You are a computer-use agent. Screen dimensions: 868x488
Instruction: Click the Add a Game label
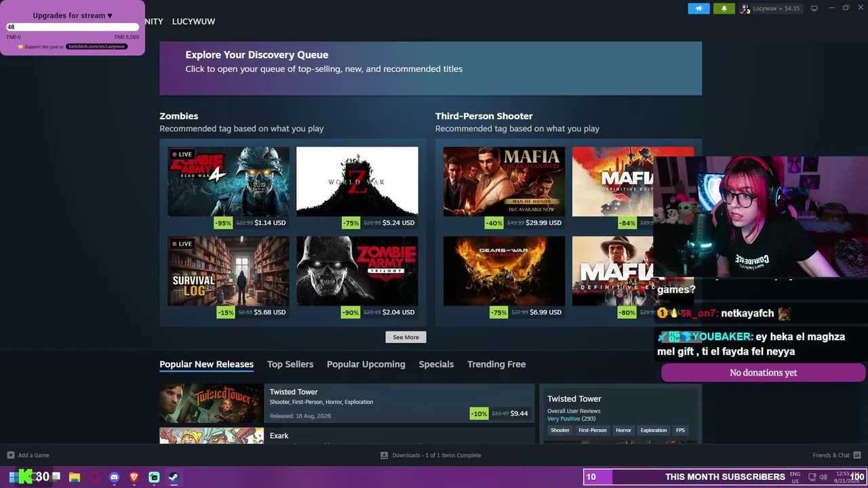point(34,455)
